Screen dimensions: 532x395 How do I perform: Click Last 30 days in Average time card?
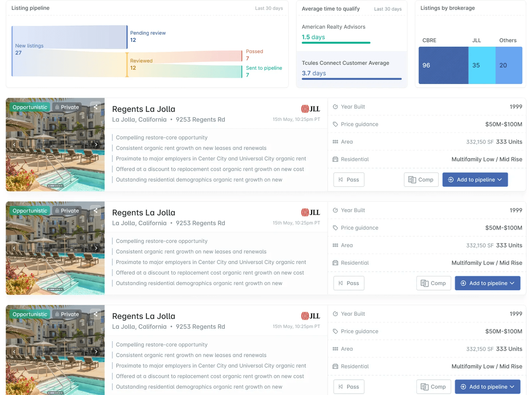(388, 9)
